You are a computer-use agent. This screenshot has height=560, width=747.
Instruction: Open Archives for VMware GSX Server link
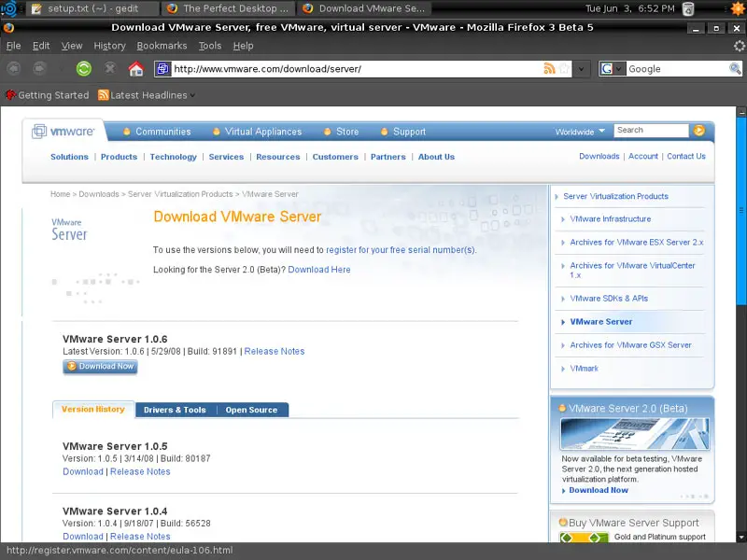[x=631, y=345]
